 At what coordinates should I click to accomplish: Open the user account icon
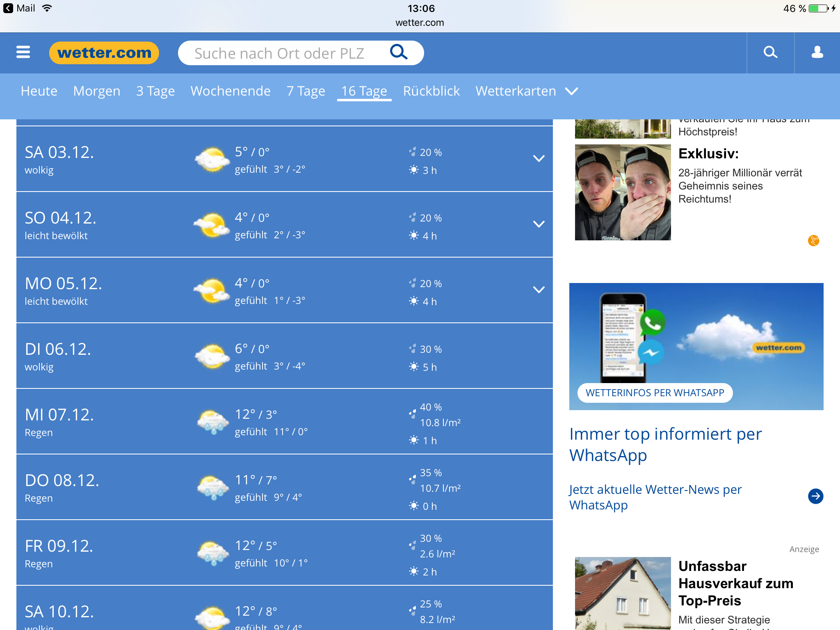[x=817, y=52]
